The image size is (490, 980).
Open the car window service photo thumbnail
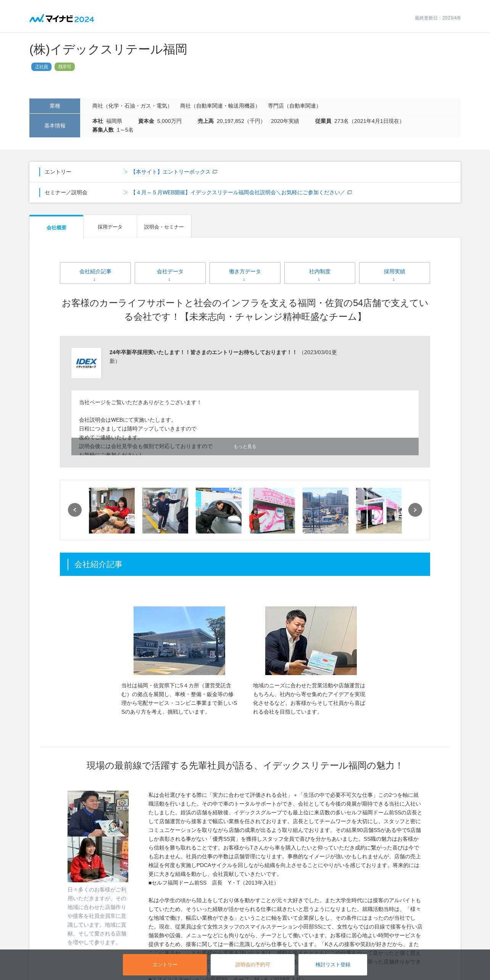(x=219, y=511)
